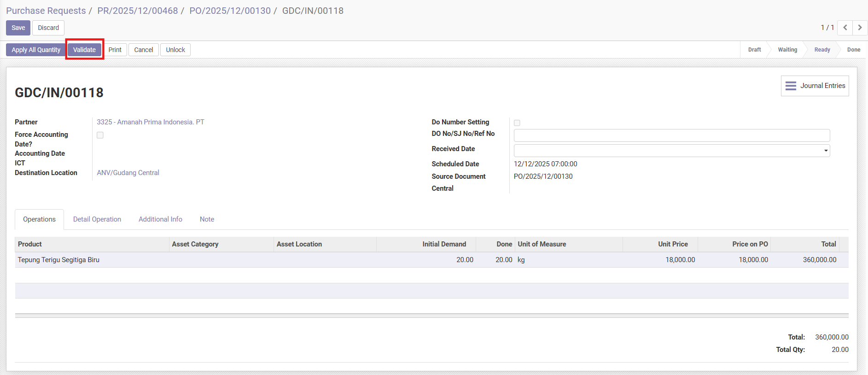Select the Note tab
The image size is (868, 375).
click(x=207, y=219)
